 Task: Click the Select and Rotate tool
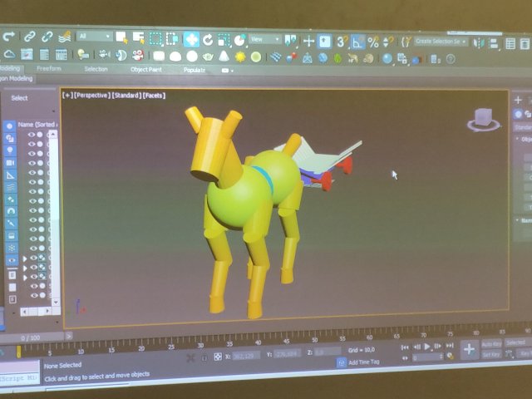pos(208,39)
